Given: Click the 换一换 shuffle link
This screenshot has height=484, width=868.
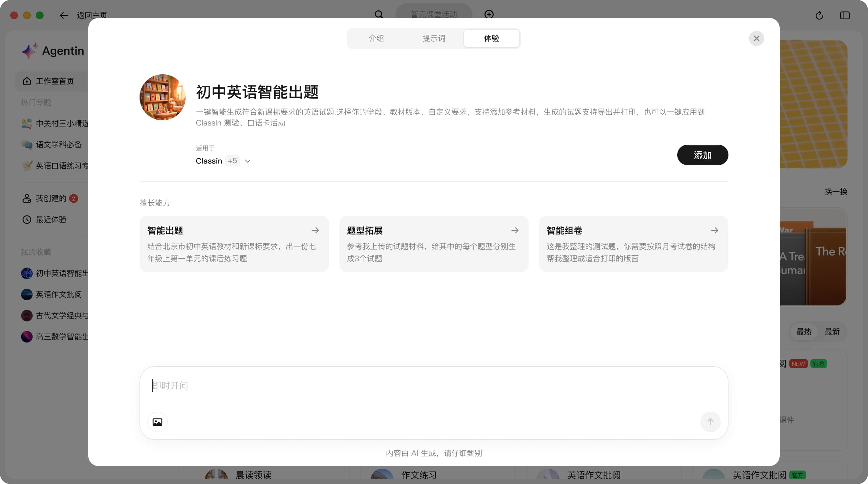Looking at the screenshot, I should [x=836, y=191].
